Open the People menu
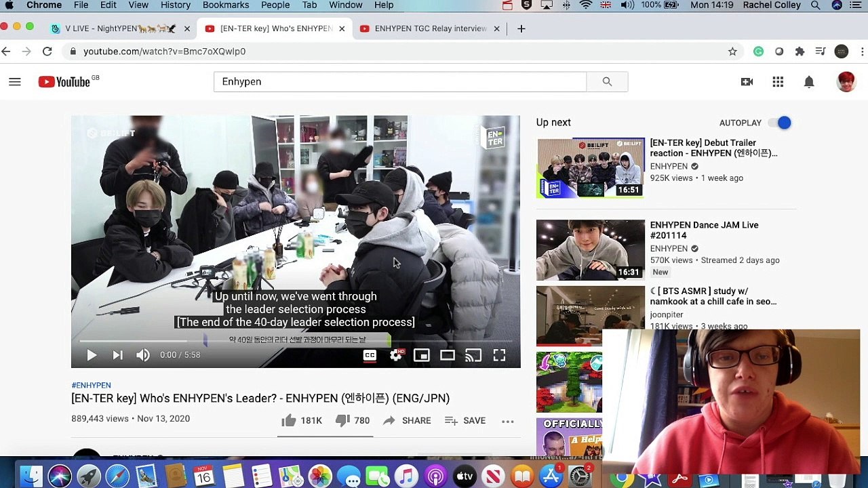868x488 pixels. tap(275, 5)
